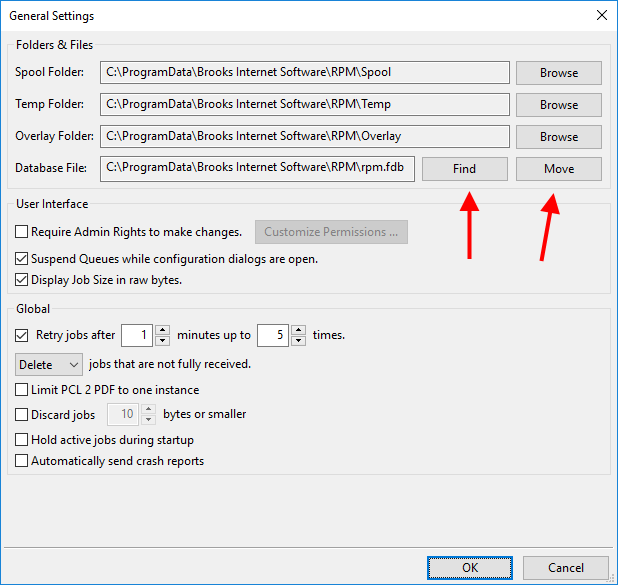Increase retry times count with up arrow
This screenshot has height=585, width=618.
point(298,330)
